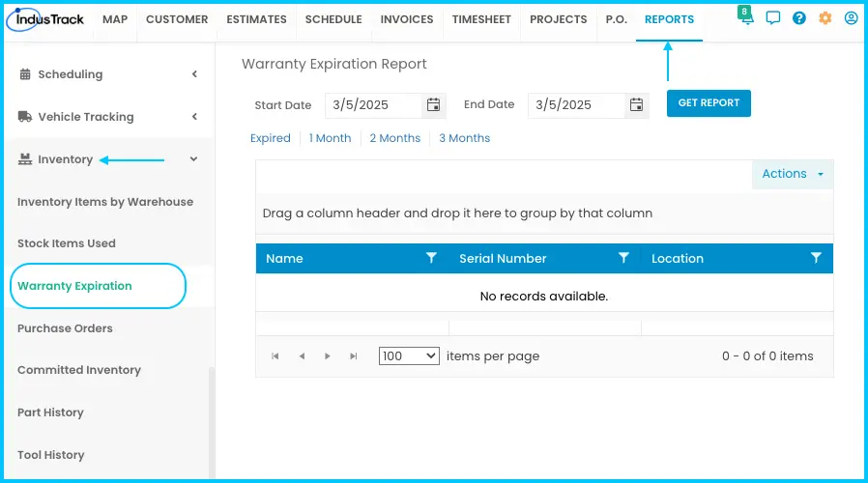Go to previous page of results
The width and height of the screenshot is (868, 483).
coord(302,356)
